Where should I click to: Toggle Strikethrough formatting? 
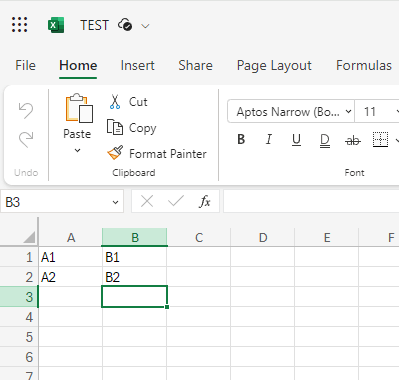pos(353,140)
